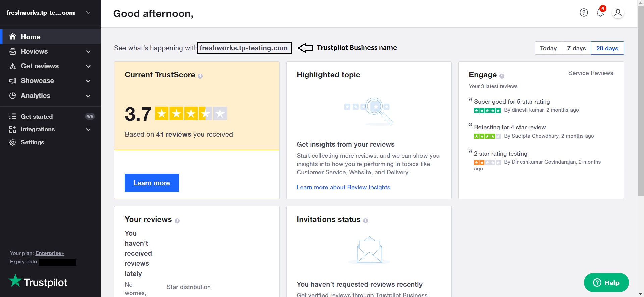Viewport: 644px width, 297px height.
Task: Click two-star rating of Dineshkumar Govindarajan review
Action: (x=487, y=162)
